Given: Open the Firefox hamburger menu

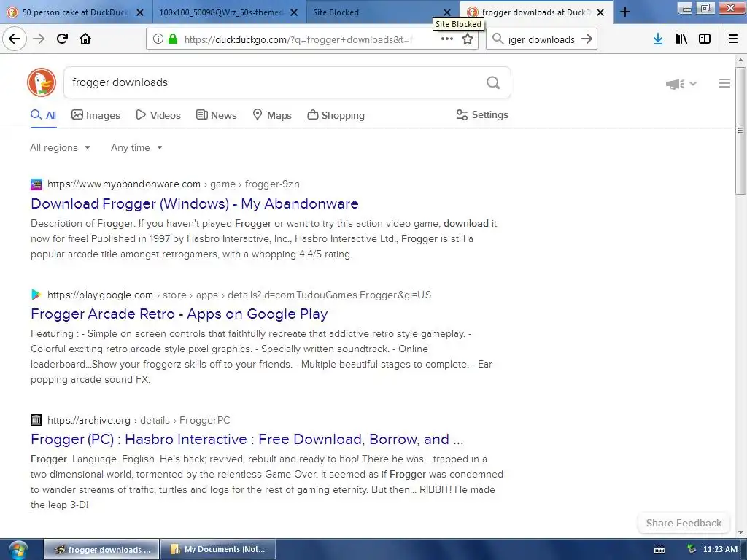Looking at the screenshot, I should click(x=733, y=39).
